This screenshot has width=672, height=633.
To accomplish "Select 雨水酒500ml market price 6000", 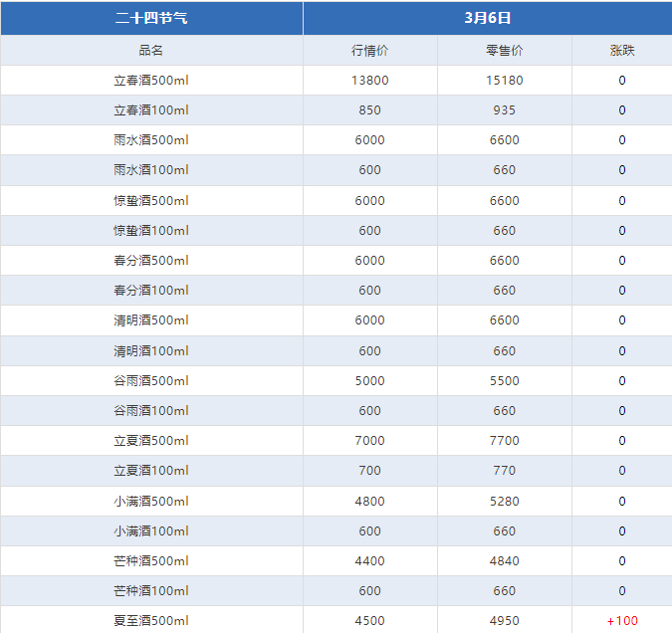I will pos(370,140).
